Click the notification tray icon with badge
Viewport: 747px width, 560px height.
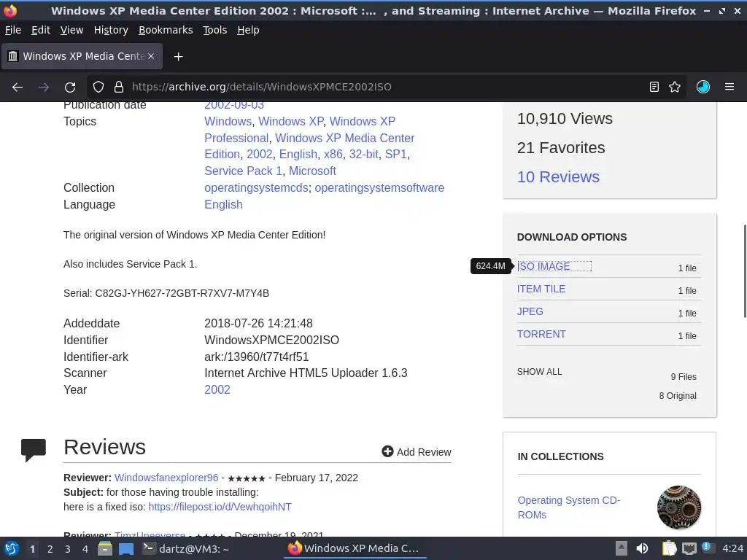click(708, 548)
